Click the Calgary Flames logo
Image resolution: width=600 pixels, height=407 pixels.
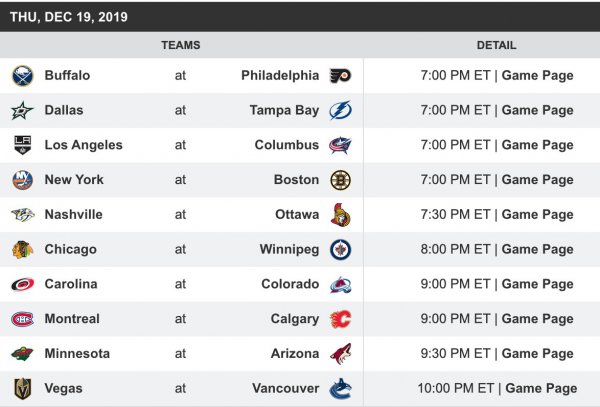point(340,319)
